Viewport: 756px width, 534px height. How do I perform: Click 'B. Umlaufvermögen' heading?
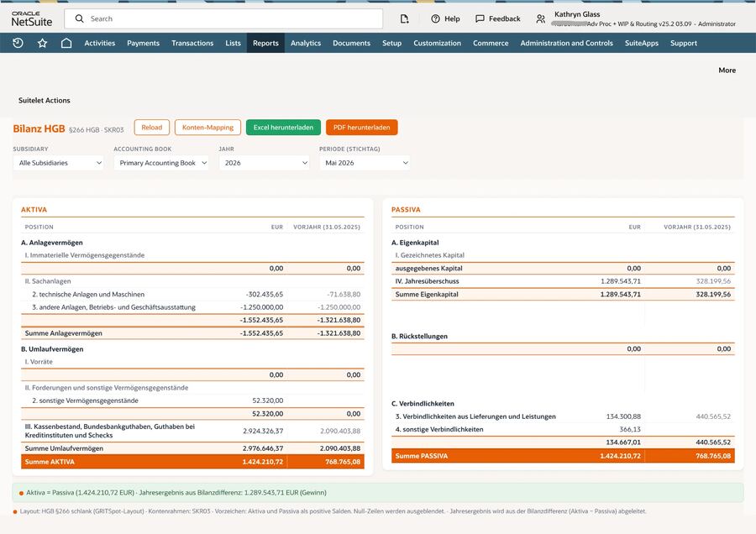(52, 349)
